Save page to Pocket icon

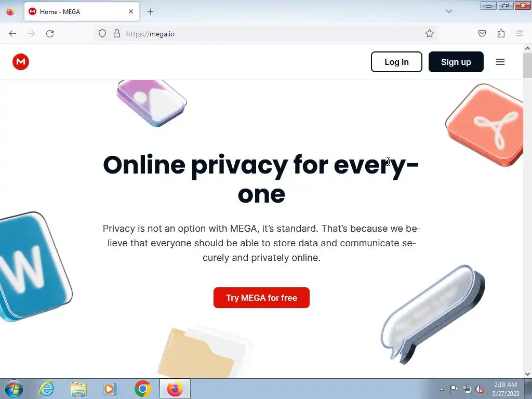pyautogui.click(x=482, y=33)
